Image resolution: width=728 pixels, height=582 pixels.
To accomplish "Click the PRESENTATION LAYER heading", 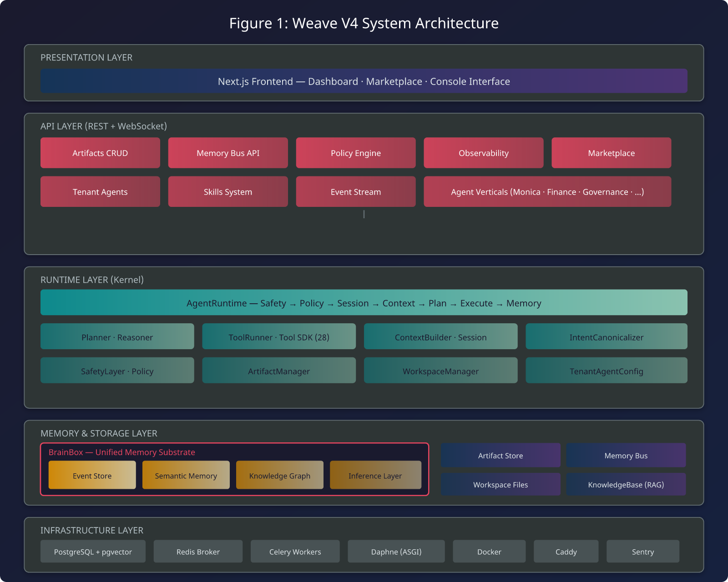I will 86,57.
